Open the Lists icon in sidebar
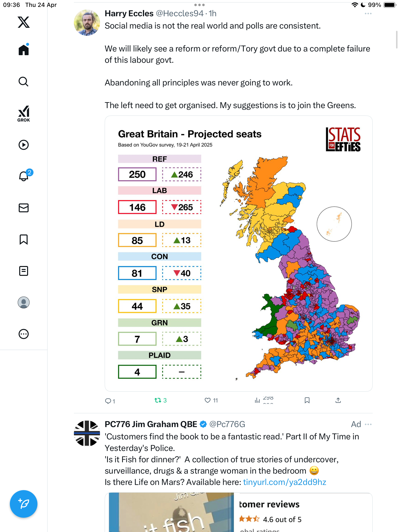399x532 pixels. (24, 271)
